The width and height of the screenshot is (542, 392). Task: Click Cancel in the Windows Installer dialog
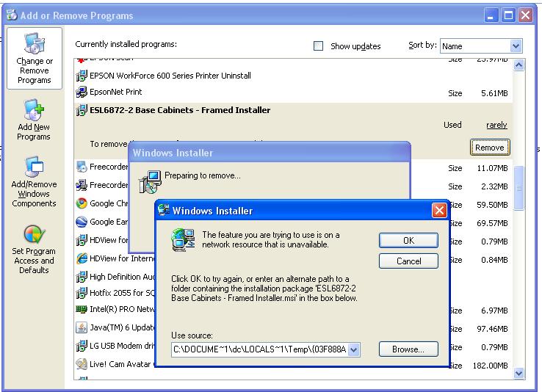[x=408, y=261]
